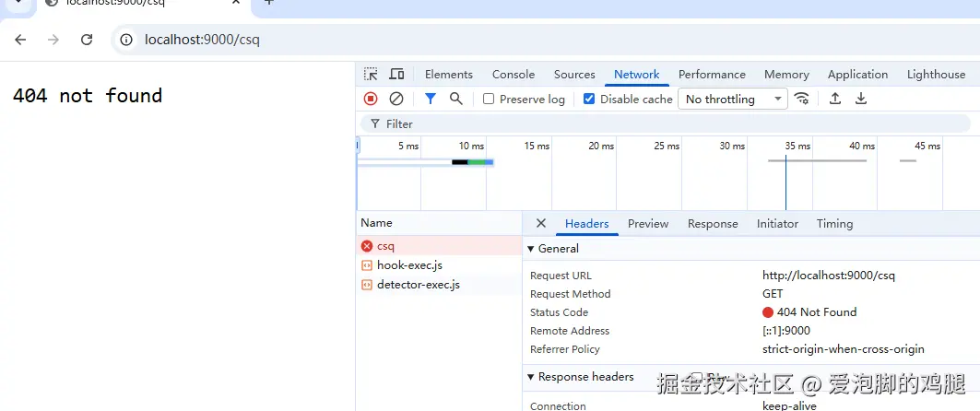Select detector-exec.js request row
This screenshot has height=411, width=980.
[440, 285]
